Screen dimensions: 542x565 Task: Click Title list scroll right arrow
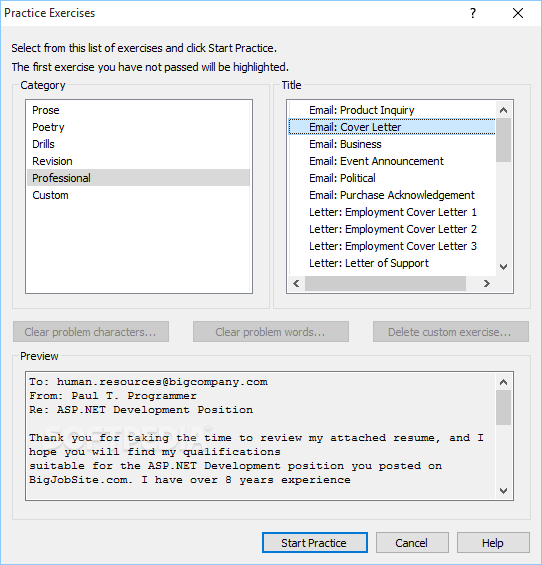pos(487,284)
